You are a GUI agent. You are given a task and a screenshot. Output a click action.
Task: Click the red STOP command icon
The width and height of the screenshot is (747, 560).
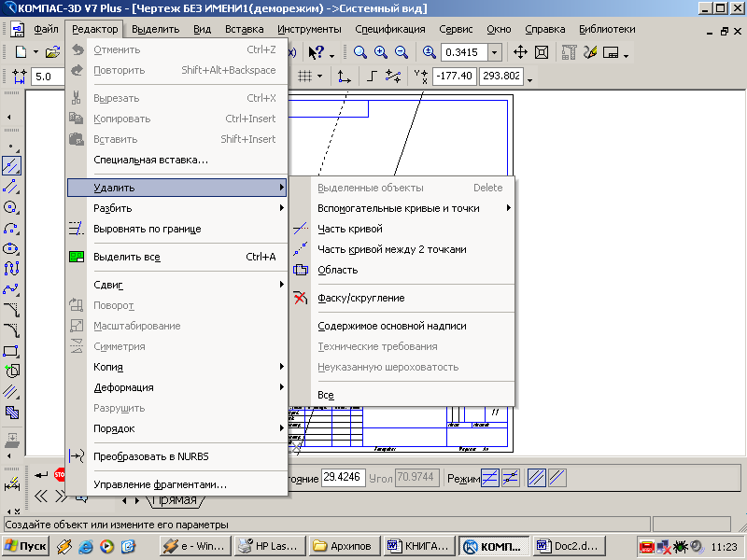[x=60, y=475]
